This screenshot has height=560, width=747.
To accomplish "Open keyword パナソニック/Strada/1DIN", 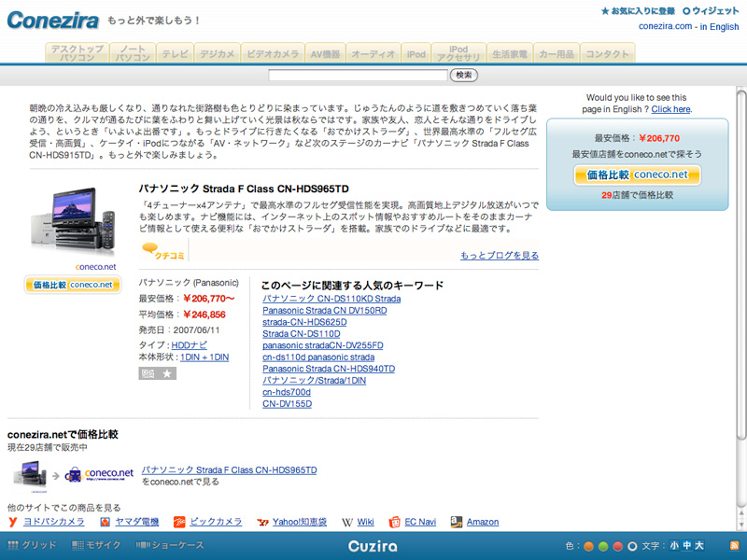I will pyautogui.click(x=314, y=381).
